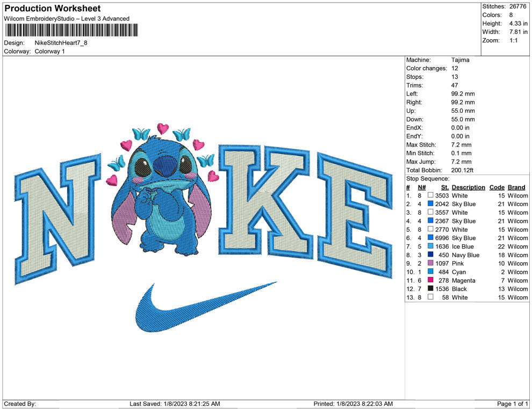Click the 'Color changes:' label
This screenshot has height=409, width=532.
pos(427,68)
